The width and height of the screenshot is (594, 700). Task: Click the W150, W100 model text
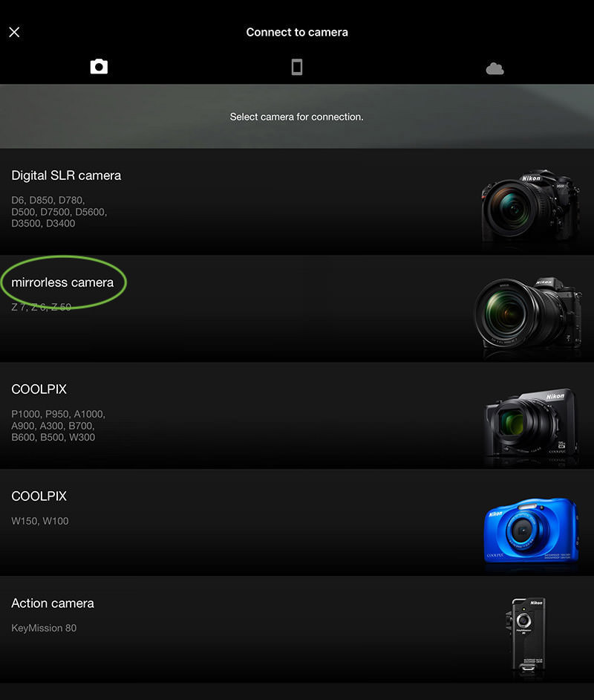click(x=40, y=521)
